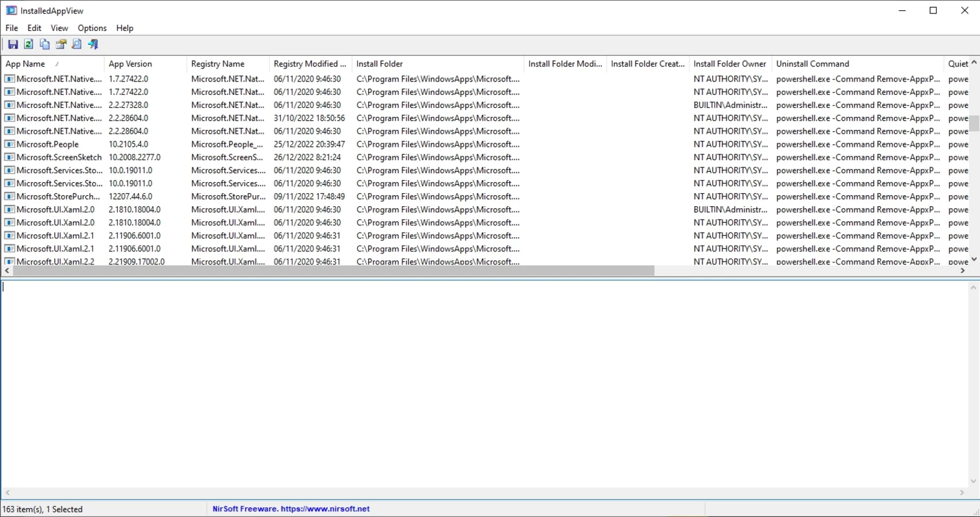Select the Microsoft.StorePurch... app row

coord(485,196)
